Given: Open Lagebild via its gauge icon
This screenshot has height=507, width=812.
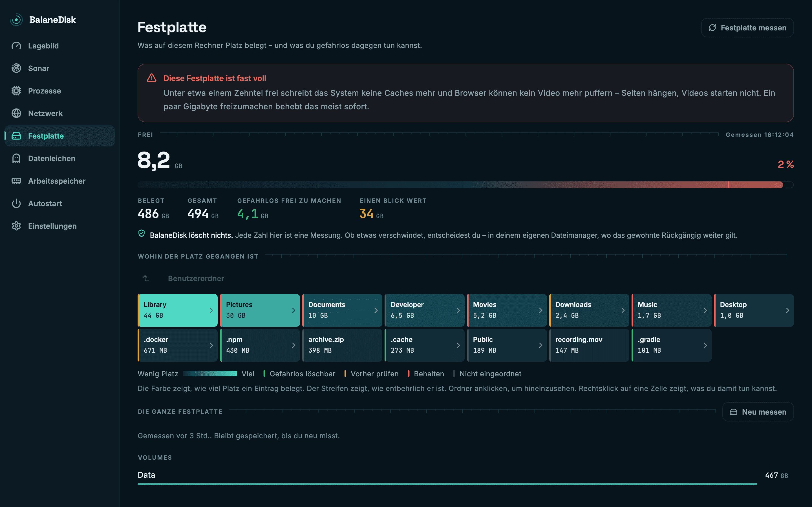Looking at the screenshot, I should click(x=16, y=46).
